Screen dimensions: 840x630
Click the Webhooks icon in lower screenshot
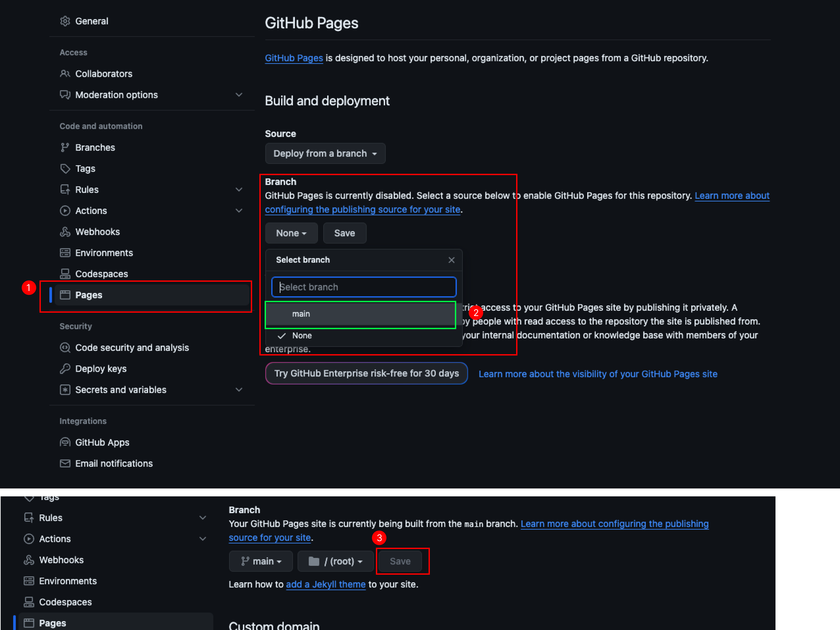click(29, 560)
